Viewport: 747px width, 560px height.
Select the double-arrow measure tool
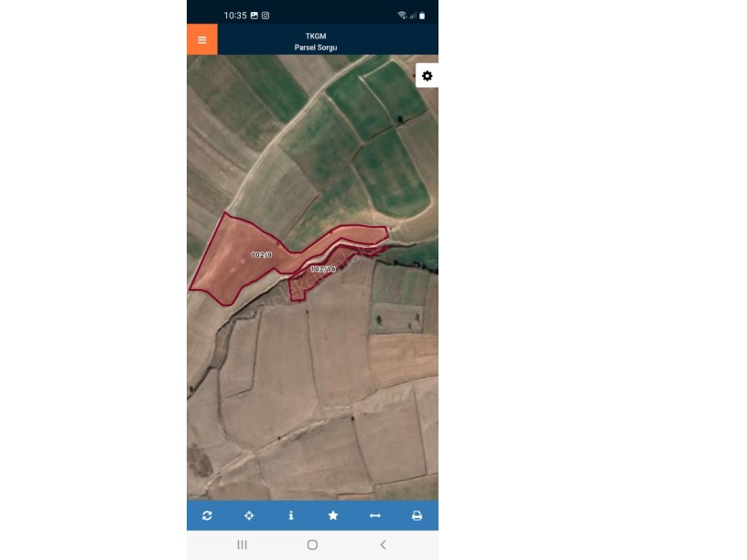(375, 515)
